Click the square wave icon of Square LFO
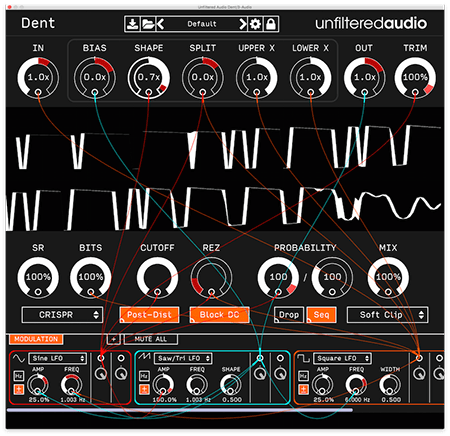The image size is (450, 436). 303,358
